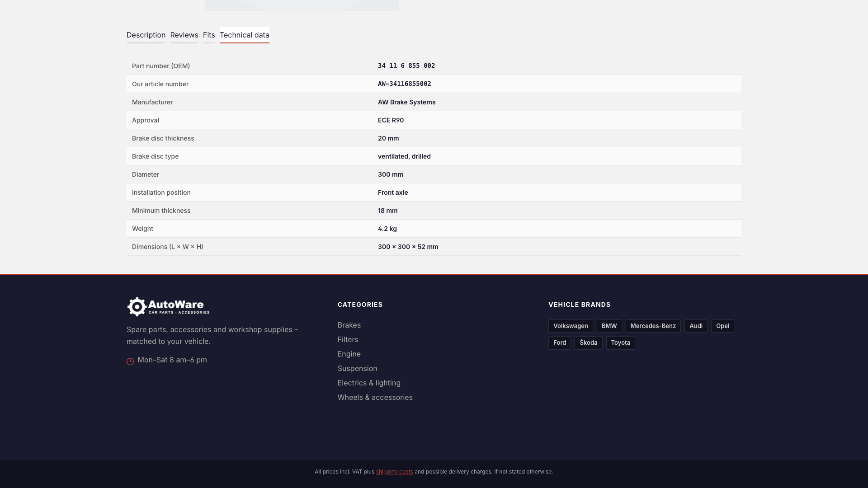This screenshot has width=868, height=488.
Task: Click the 20 mm thickness value
Action: coord(388,138)
